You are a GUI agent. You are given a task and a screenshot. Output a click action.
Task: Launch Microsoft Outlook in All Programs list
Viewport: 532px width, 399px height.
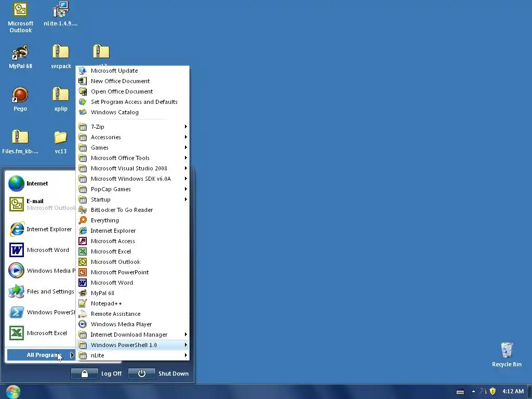[132, 262]
